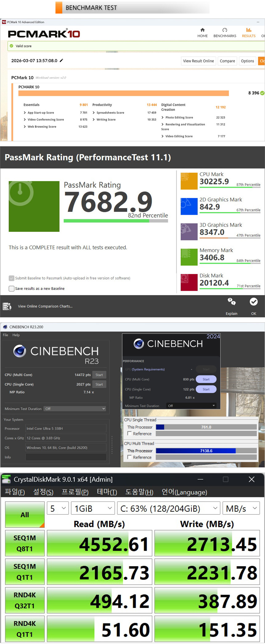The image size is (265, 644).
Task: Toggle the CPU Single Thread Reference checkbox
Action: pyautogui.click(x=130, y=433)
